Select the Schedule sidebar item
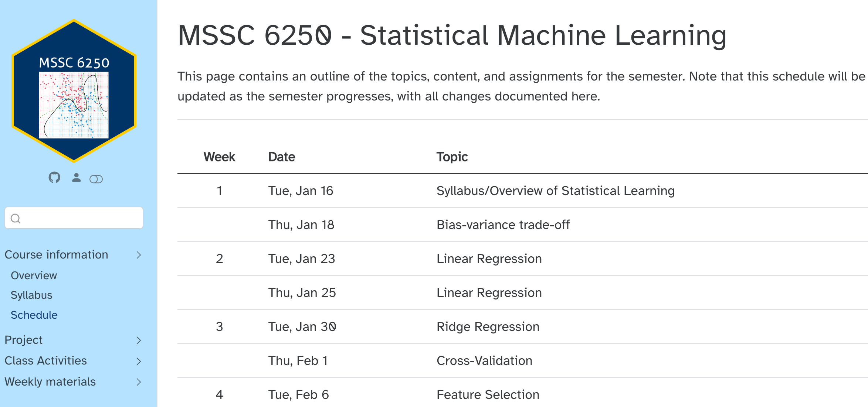Image resolution: width=868 pixels, height=407 pixels. pyautogui.click(x=34, y=315)
